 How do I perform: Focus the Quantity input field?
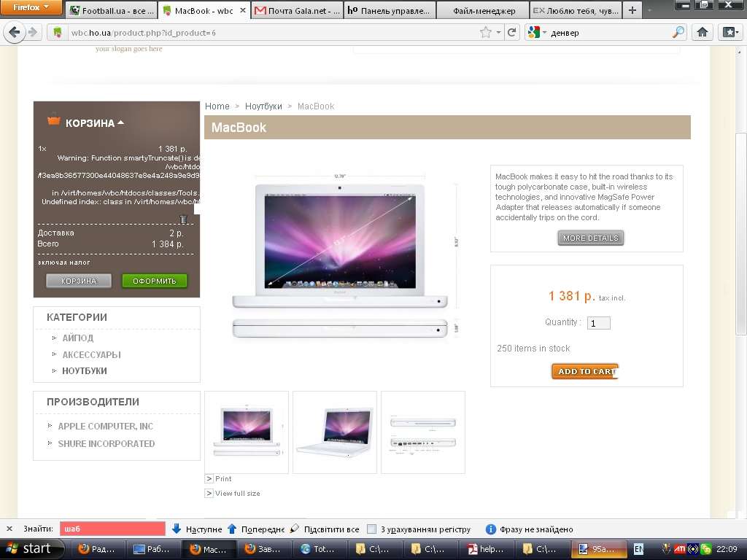599,323
